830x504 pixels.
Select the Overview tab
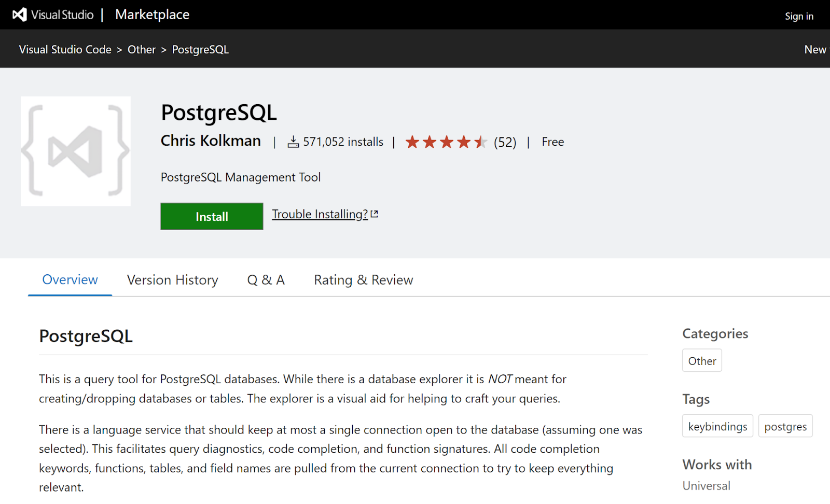pos(70,279)
